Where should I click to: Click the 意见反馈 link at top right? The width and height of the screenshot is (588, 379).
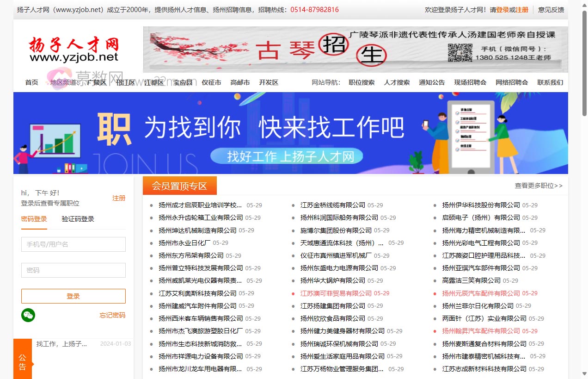(550, 9)
